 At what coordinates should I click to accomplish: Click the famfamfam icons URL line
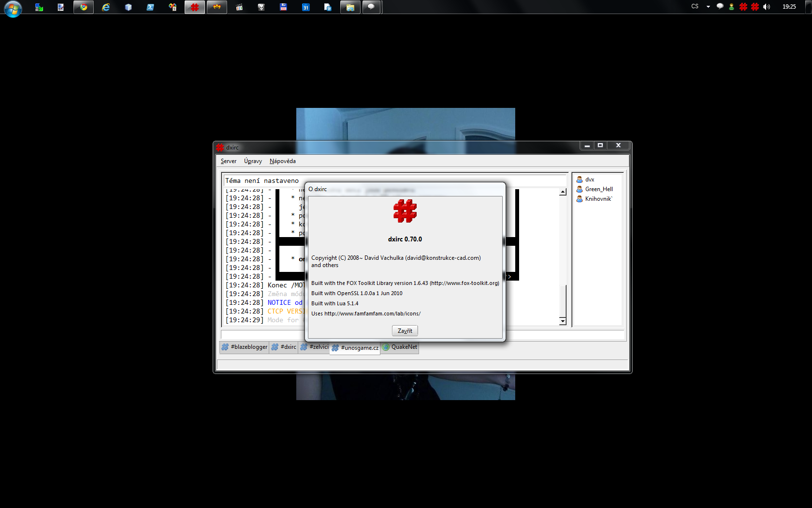(x=366, y=314)
